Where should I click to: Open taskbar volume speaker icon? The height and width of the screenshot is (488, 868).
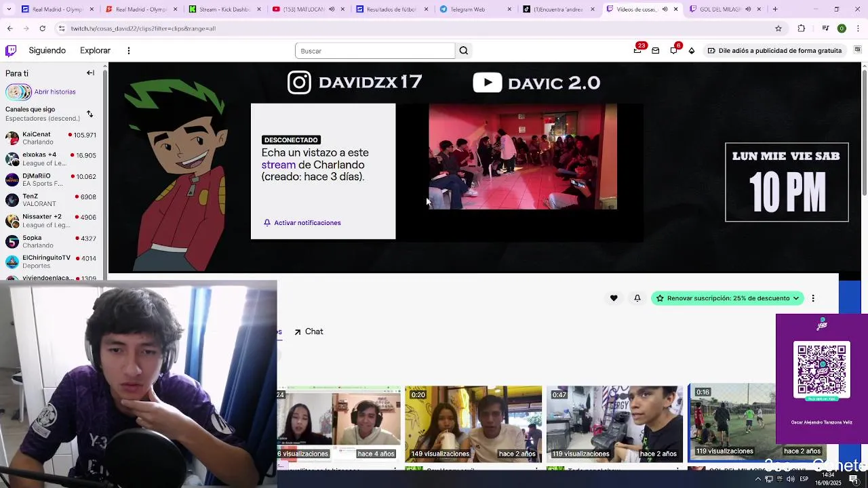[x=791, y=479]
